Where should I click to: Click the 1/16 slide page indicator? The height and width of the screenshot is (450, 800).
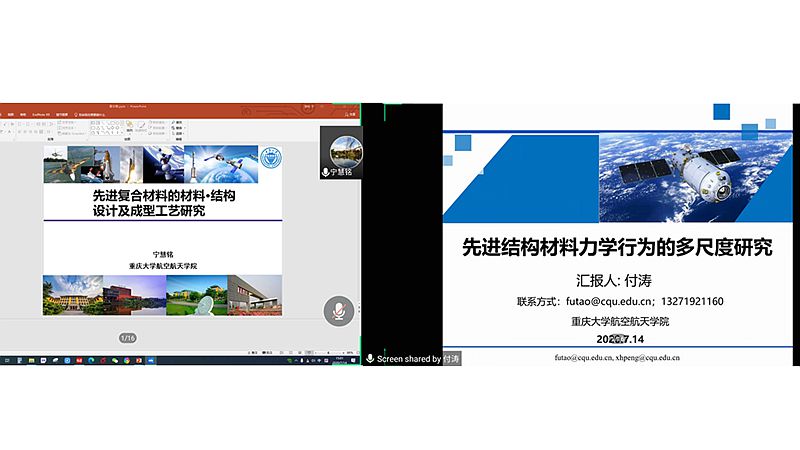point(127,337)
